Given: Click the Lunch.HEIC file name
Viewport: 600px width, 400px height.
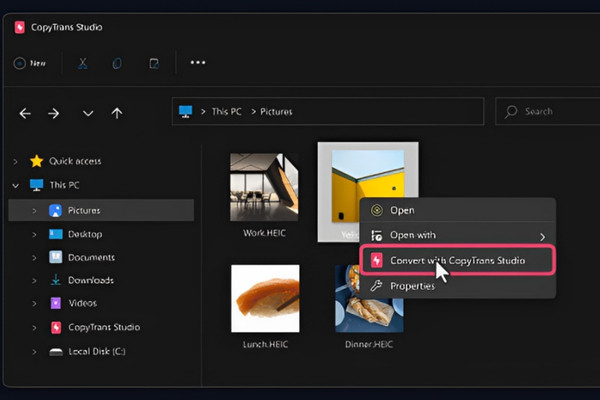Looking at the screenshot, I should [265, 344].
